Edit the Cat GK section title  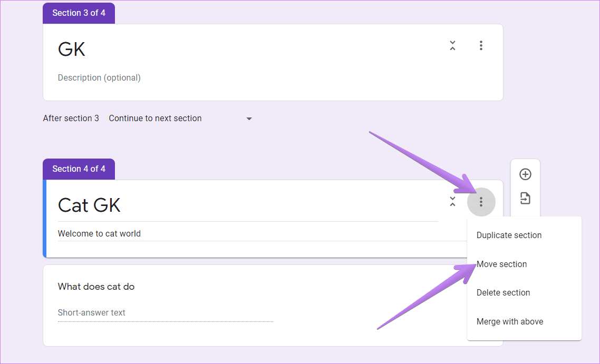[248, 205]
